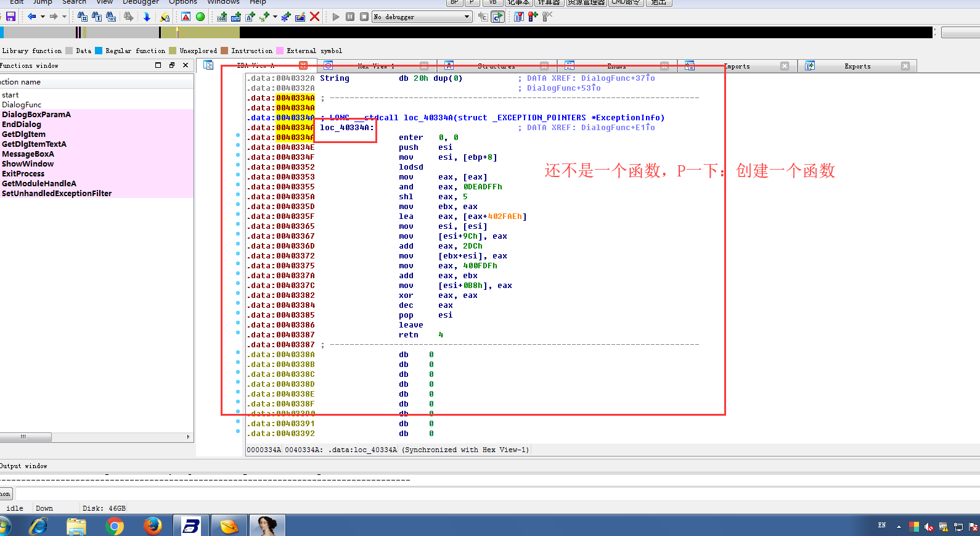Click the Regular function blue legend swatch
This screenshot has width=980, height=536.
pyautogui.click(x=99, y=51)
